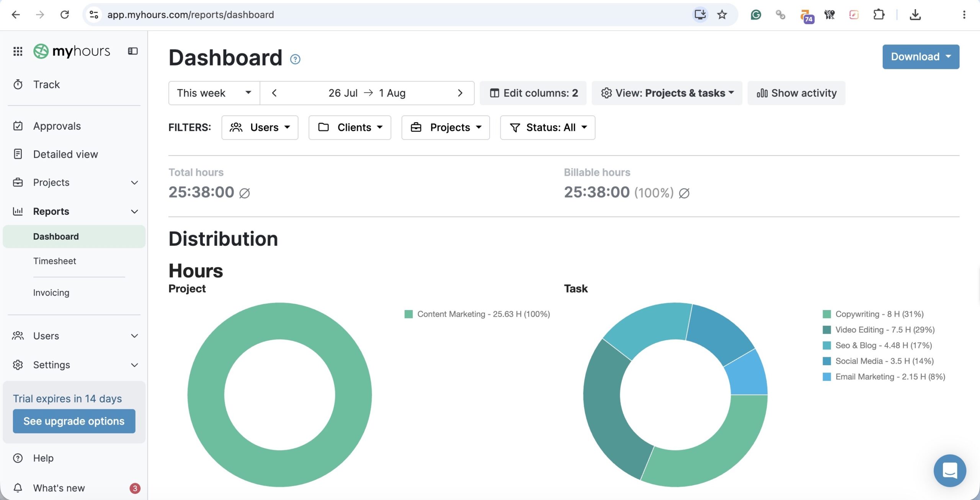Screen dimensions: 980x500
Task: Open the browser three-dot menu
Action: click(964, 15)
